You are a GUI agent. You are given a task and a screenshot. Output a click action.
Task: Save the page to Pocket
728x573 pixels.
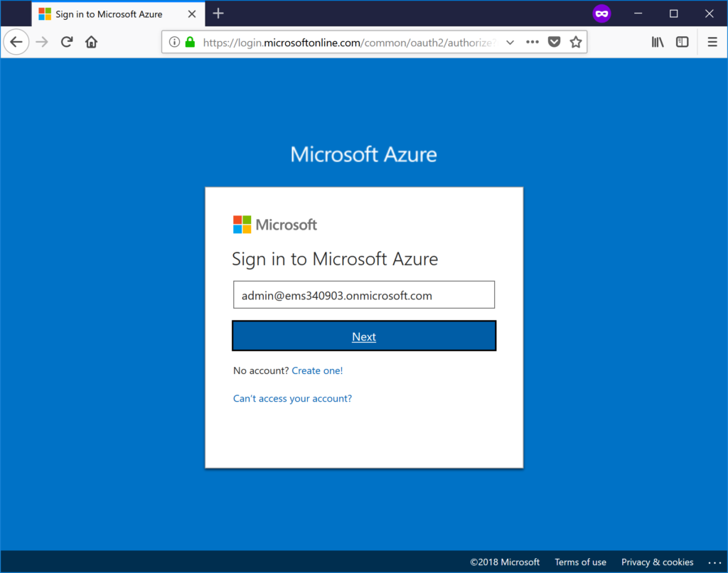coord(554,42)
